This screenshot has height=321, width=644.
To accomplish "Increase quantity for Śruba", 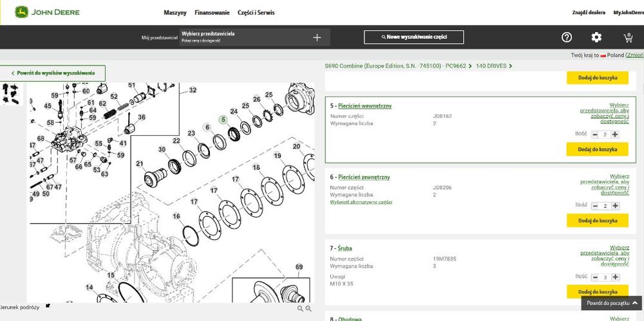I will (x=615, y=277).
